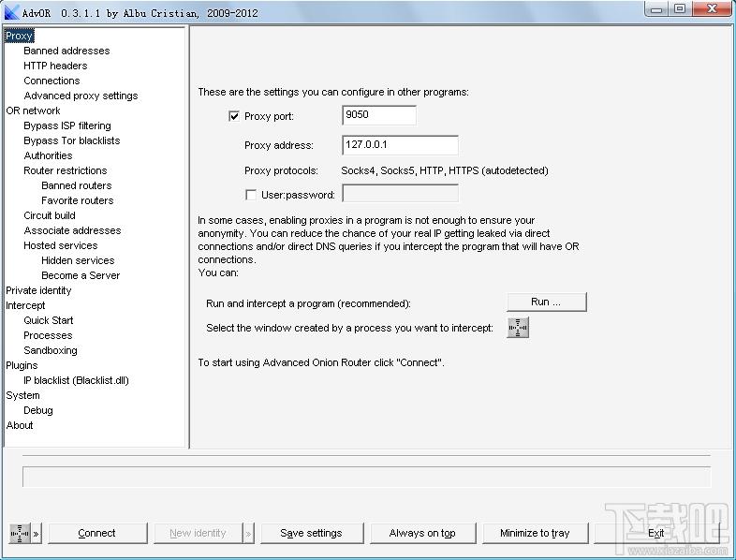The height and width of the screenshot is (560, 736).
Task: Open Hidden services page
Action: [x=78, y=261]
